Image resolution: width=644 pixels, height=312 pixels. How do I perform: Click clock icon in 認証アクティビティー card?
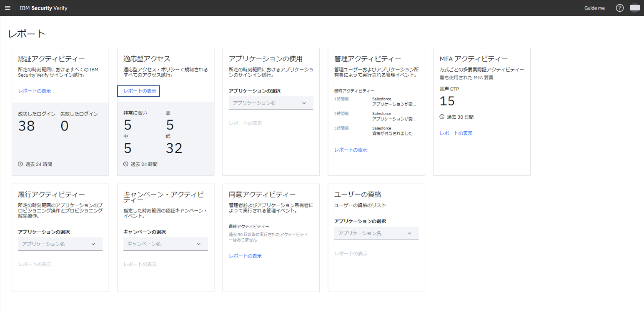tap(20, 164)
